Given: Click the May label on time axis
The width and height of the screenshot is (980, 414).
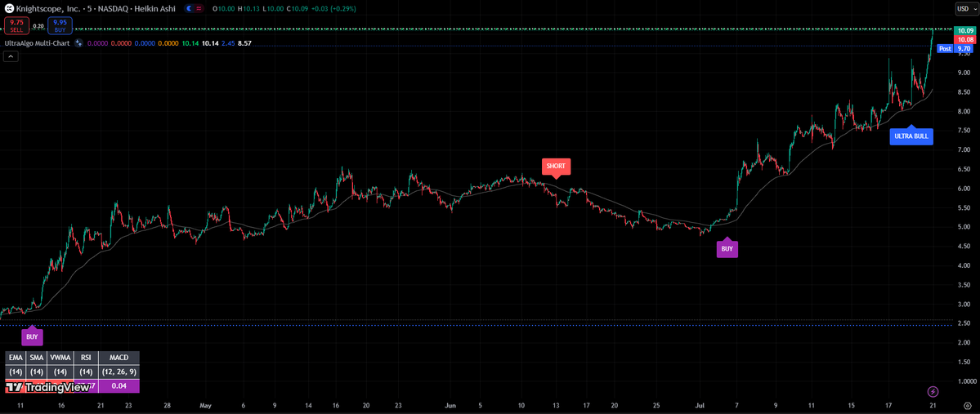Looking at the screenshot, I should coord(206,405).
